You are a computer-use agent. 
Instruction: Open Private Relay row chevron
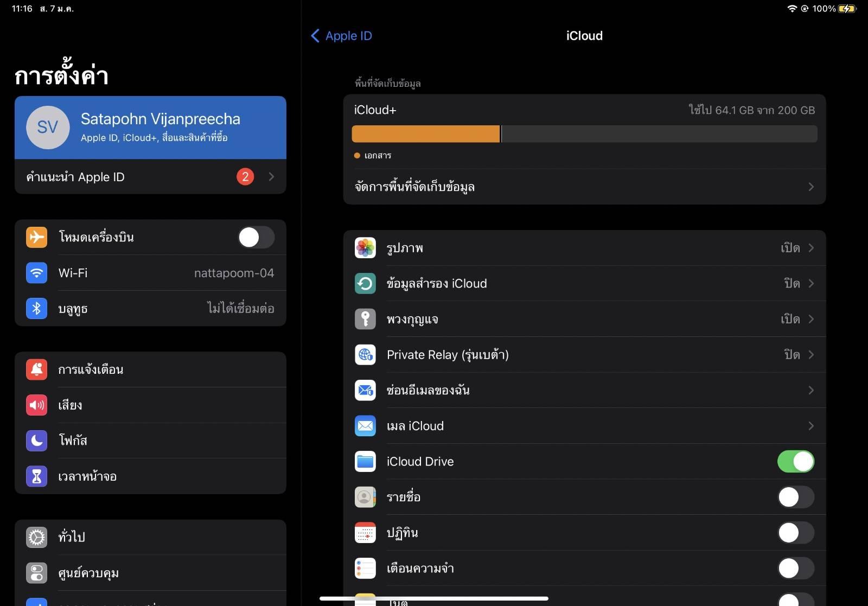click(x=811, y=355)
